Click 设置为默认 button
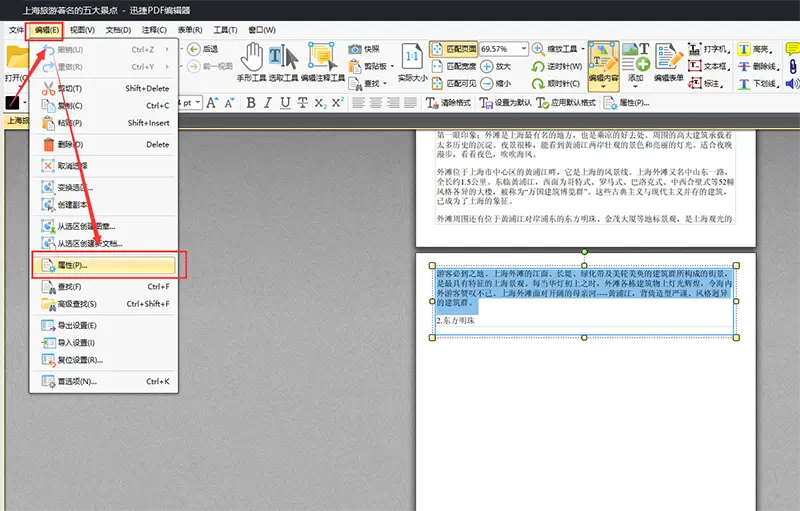800x511 pixels. click(506, 103)
